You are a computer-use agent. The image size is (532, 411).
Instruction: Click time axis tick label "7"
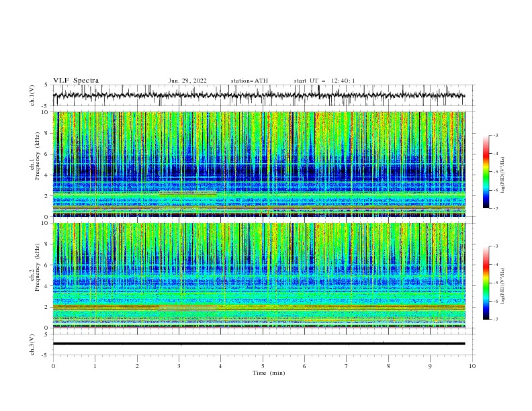pos(347,366)
